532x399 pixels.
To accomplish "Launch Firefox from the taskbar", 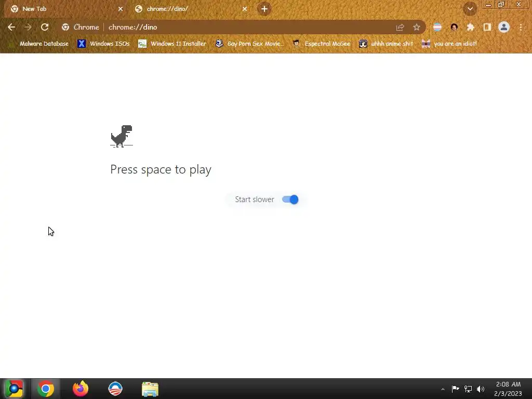I will (x=81, y=389).
